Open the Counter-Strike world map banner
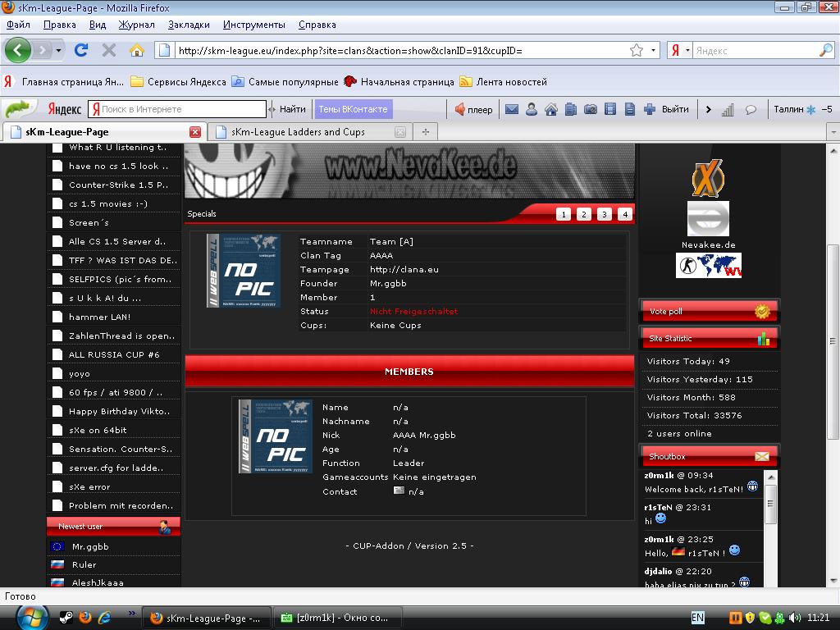The image size is (840, 630). pos(708,265)
